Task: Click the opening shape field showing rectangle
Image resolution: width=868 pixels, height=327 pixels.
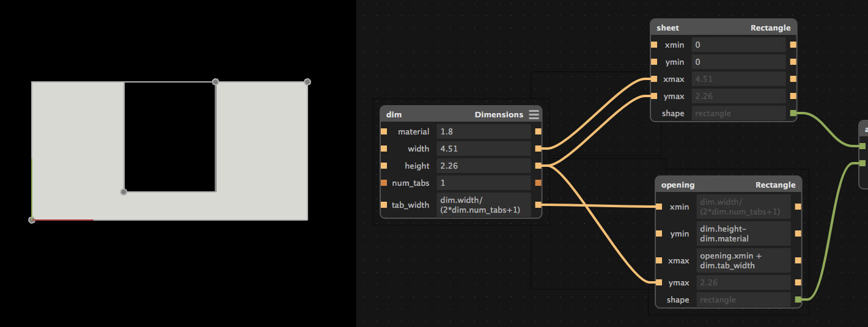Action: pyautogui.click(x=744, y=299)
